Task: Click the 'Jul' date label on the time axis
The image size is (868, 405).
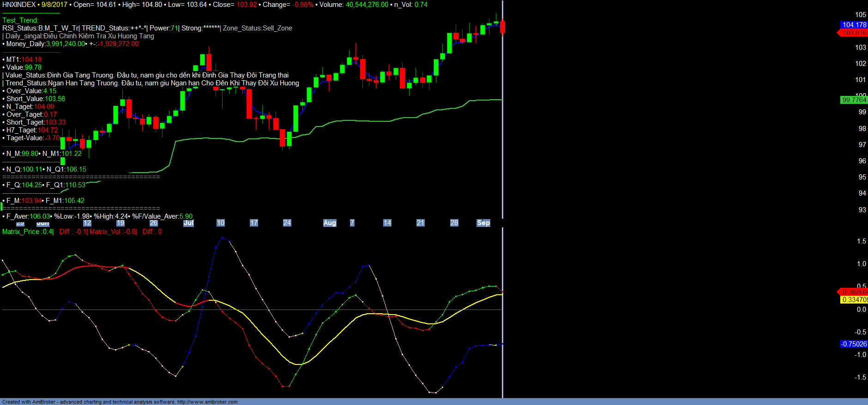Action: [x=188, y=223]
